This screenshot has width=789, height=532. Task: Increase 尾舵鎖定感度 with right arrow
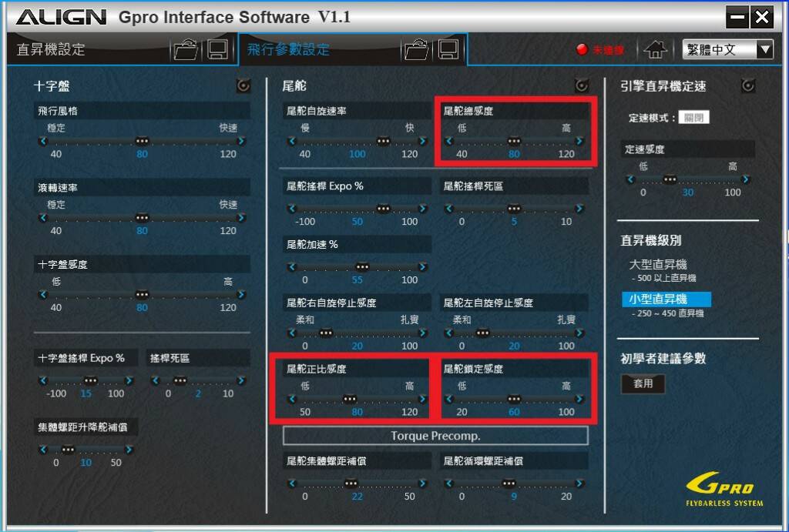[x=579, y=400]
